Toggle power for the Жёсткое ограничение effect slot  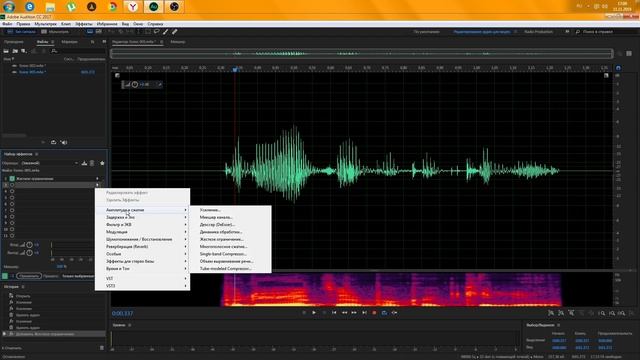pos(12,178)
